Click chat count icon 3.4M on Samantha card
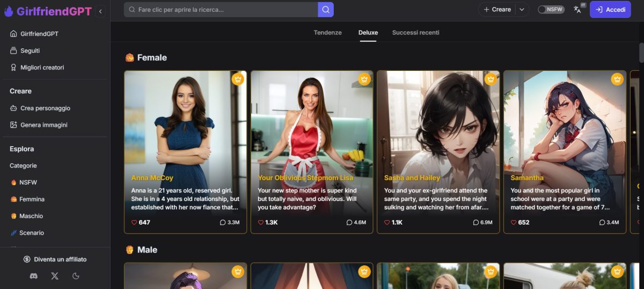644x289 pixels. [602, 222]
